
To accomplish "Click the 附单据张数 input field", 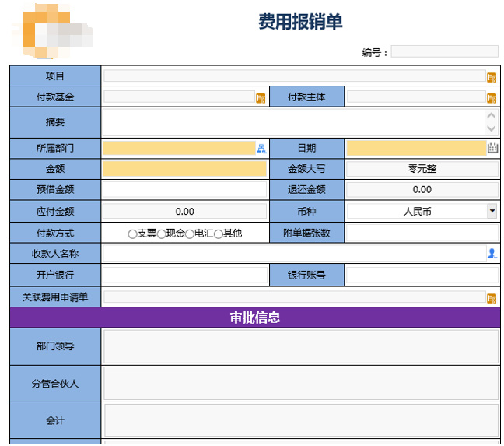I will coord(422,233).
